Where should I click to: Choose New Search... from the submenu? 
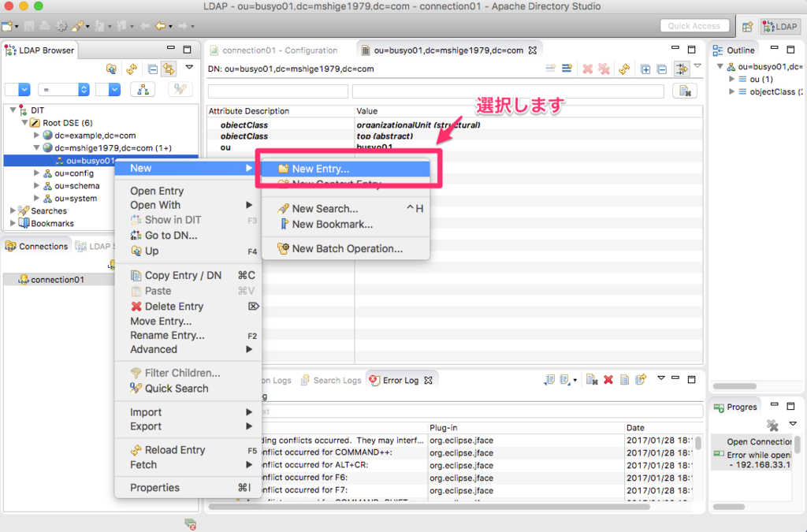pyautogui.click(x=345, y=208)
